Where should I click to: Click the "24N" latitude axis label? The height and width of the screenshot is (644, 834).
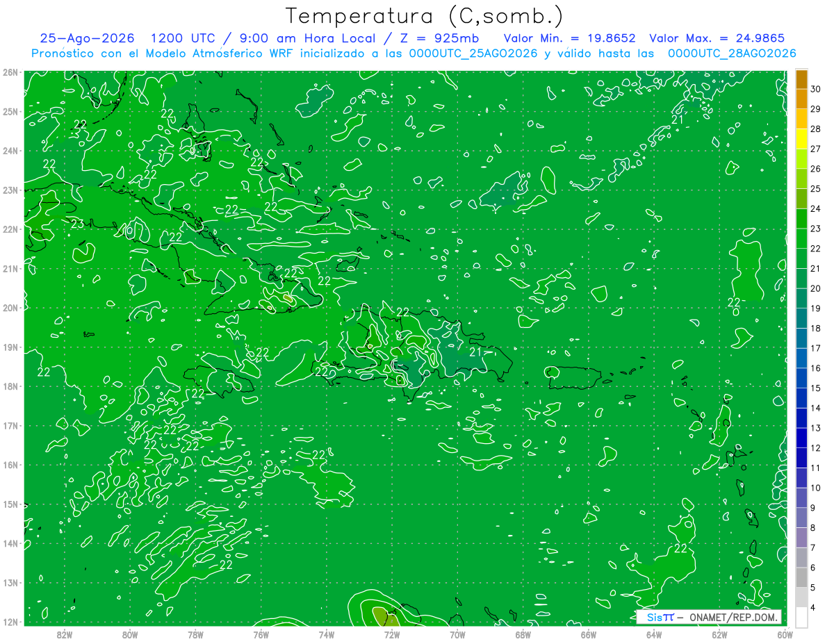(x=10, y=151)
